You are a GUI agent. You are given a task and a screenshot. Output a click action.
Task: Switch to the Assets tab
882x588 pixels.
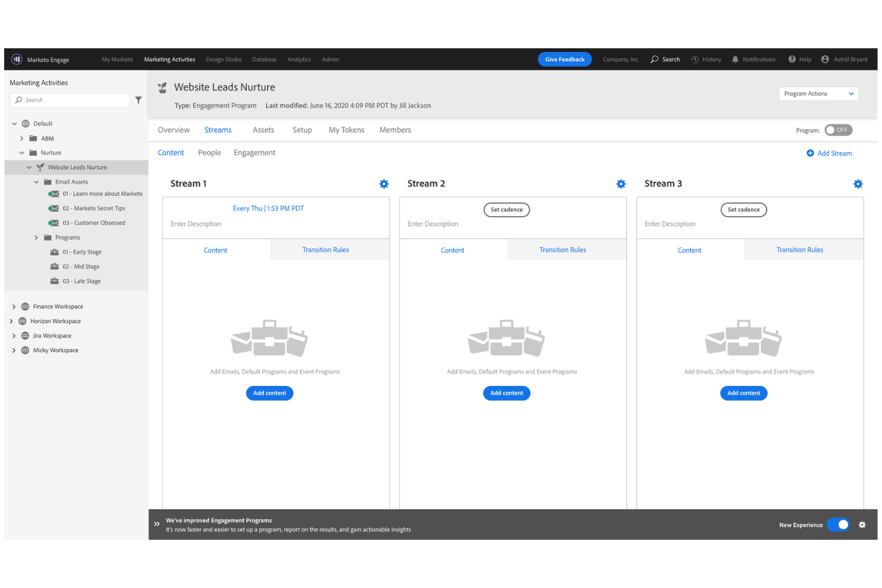click(x=263, y=130)
